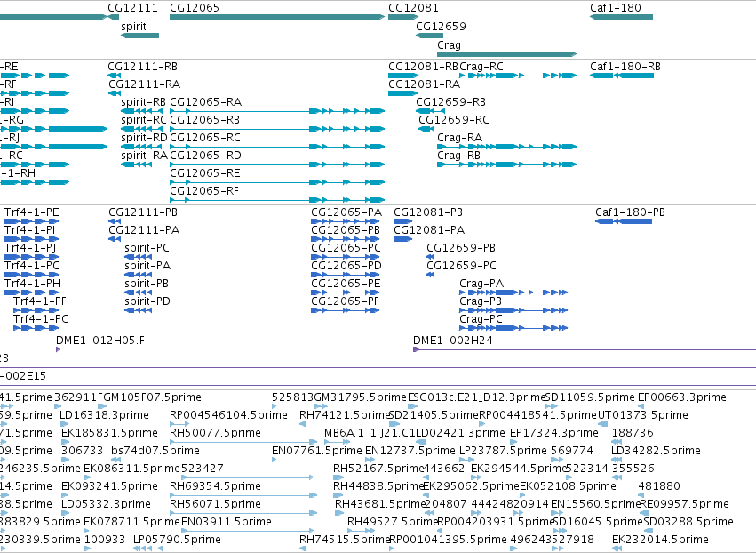Viewport: 756px width, 553px height.
Task: Click EST EN07761.5prime
Action: click(x=275, y=460)
